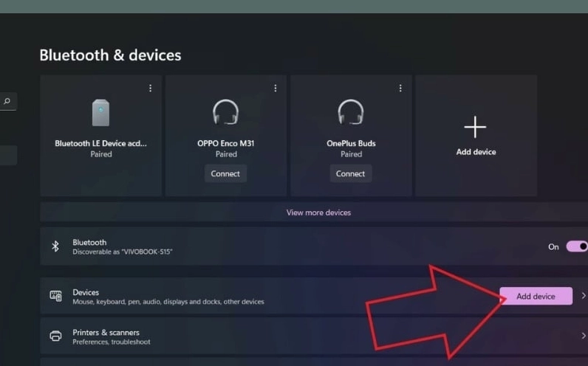The width and height of the screenshot is (588, 366).
Task: Connect the OnePlus Buds
Action: point(350,173)
